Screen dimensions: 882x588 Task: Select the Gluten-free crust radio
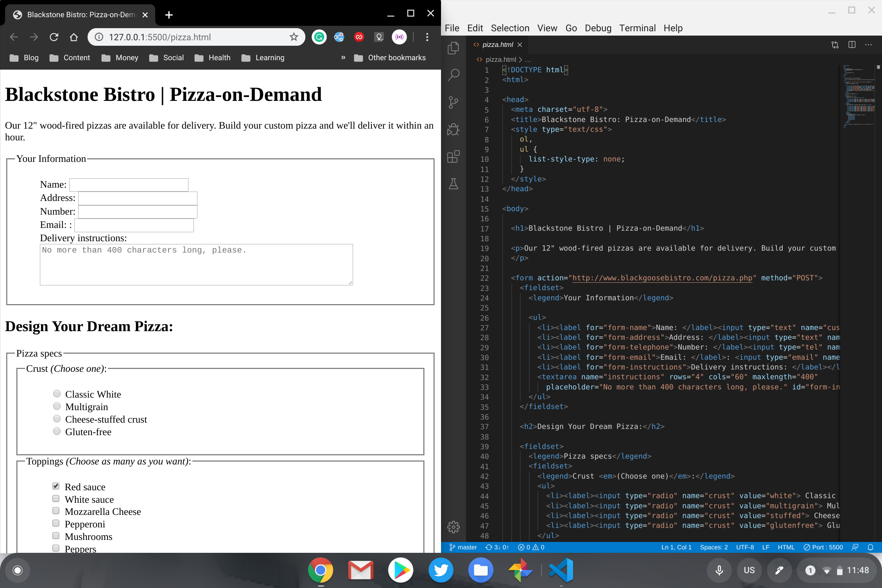pos(57,431)
